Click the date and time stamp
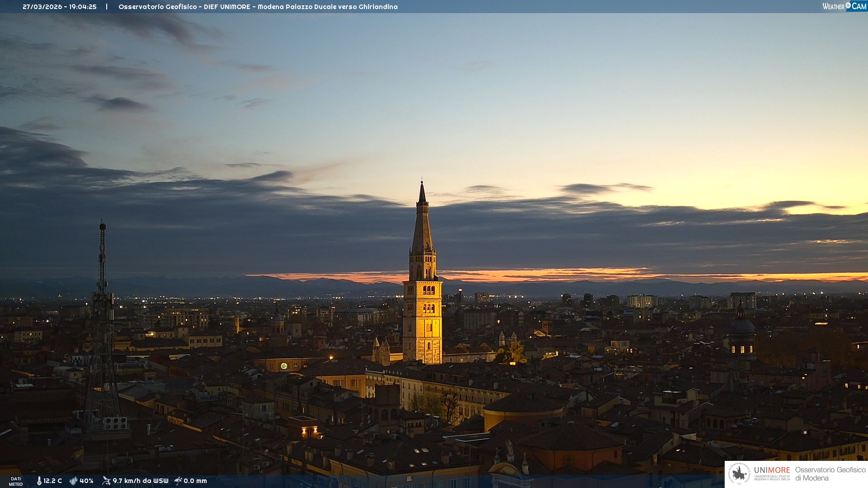 (x=59, y=7)
